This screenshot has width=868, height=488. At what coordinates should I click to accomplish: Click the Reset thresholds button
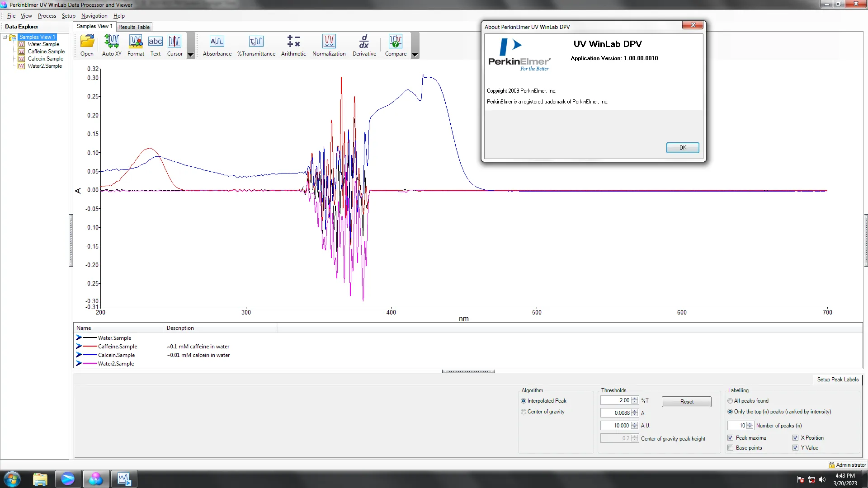[x=687, y=402]
